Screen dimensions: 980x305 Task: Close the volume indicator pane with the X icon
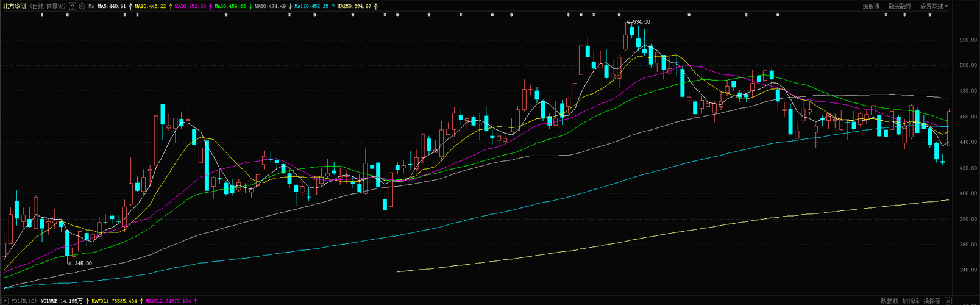[x=947, y=301]
